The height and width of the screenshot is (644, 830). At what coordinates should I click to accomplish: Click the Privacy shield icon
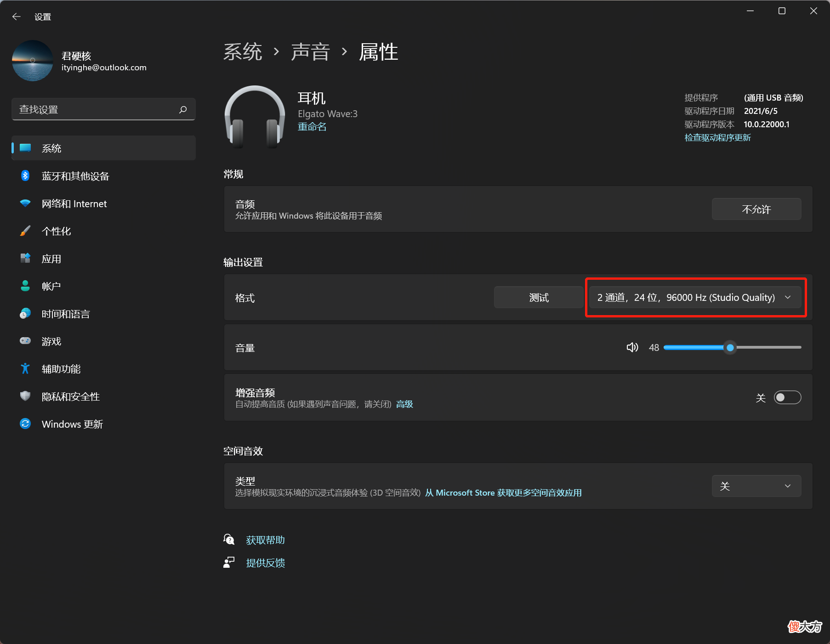click(25, 396)
